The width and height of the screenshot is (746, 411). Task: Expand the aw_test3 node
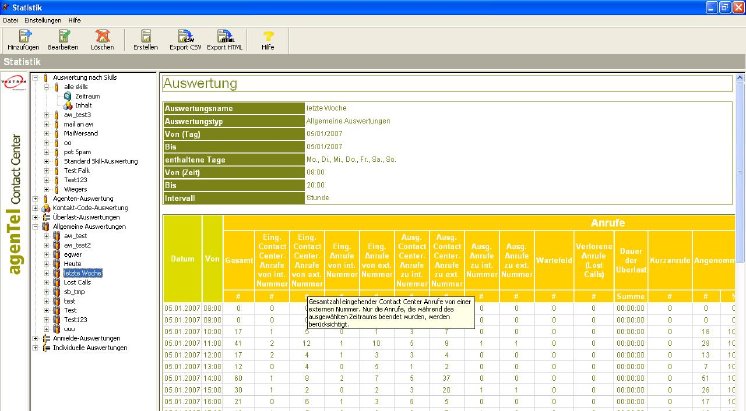pyautogui.click(x=47, y=115)
